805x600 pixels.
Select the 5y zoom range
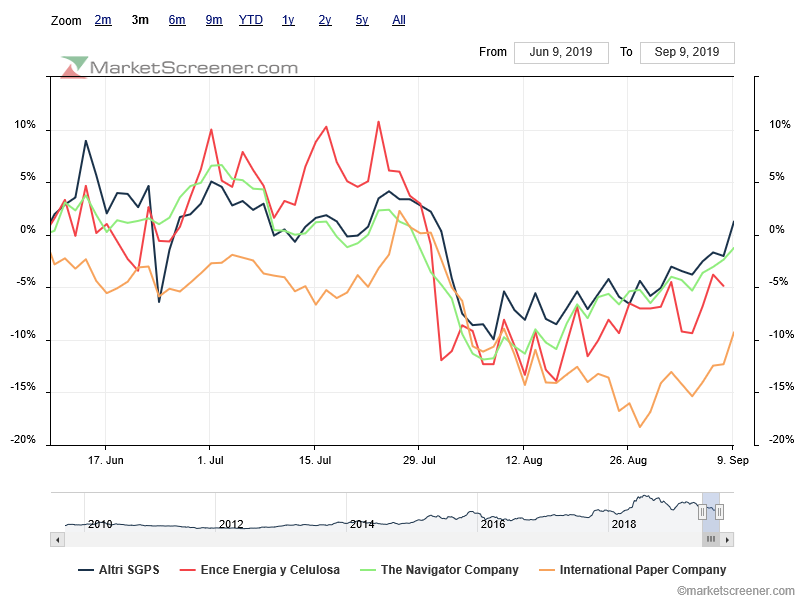[362, 20]
